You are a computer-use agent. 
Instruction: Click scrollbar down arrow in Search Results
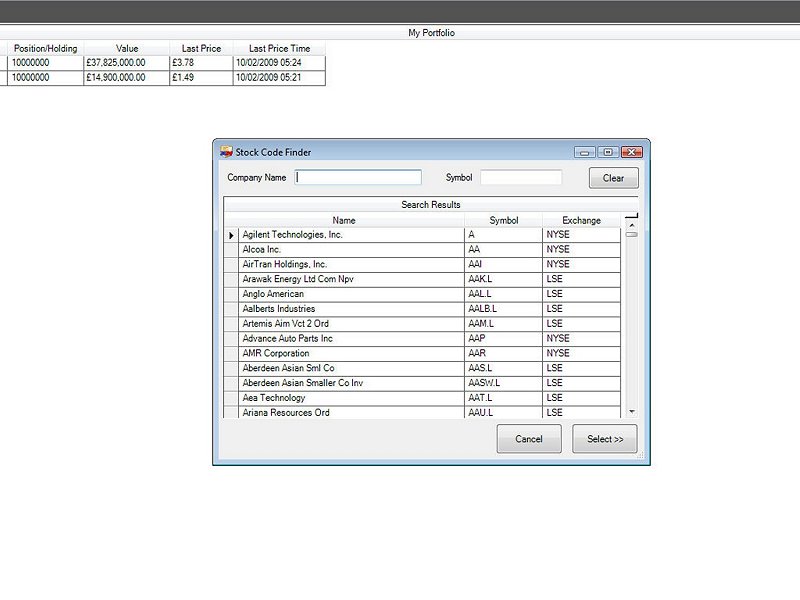[632, 412]
